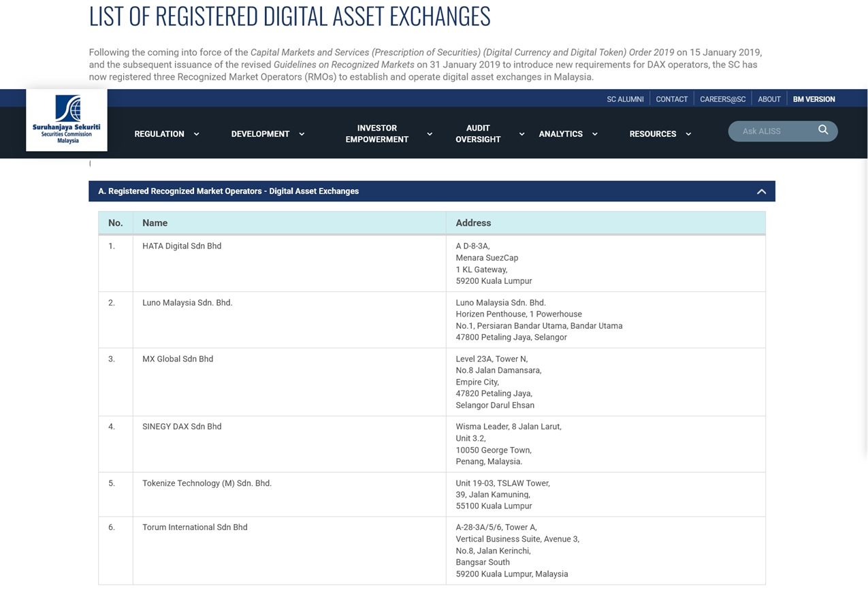Open the Development menu
Screen dimensions: 868x590
260,134
